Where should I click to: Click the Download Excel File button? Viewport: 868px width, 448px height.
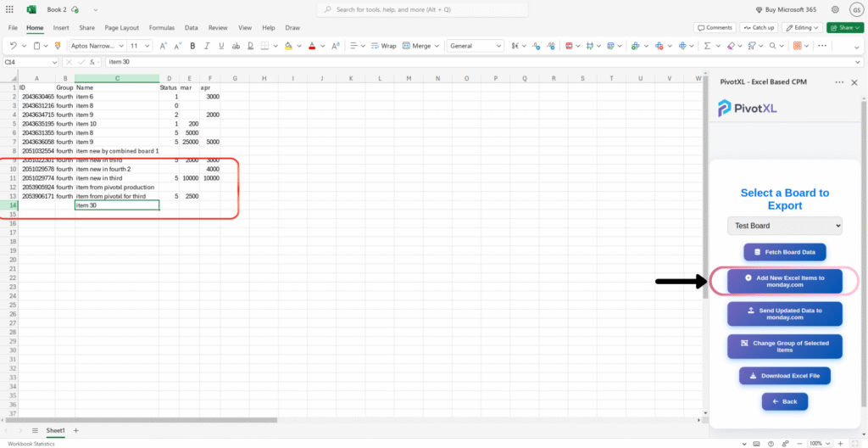(784, 375)
